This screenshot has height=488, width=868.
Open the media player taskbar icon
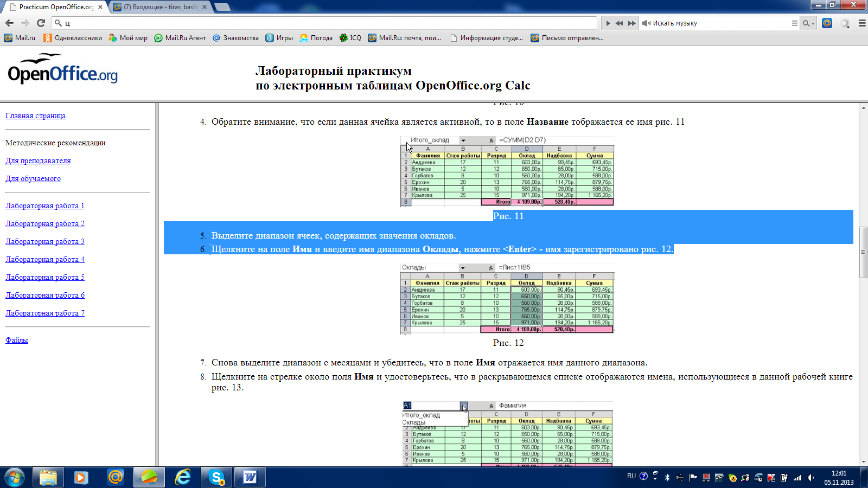coord(81,477)
